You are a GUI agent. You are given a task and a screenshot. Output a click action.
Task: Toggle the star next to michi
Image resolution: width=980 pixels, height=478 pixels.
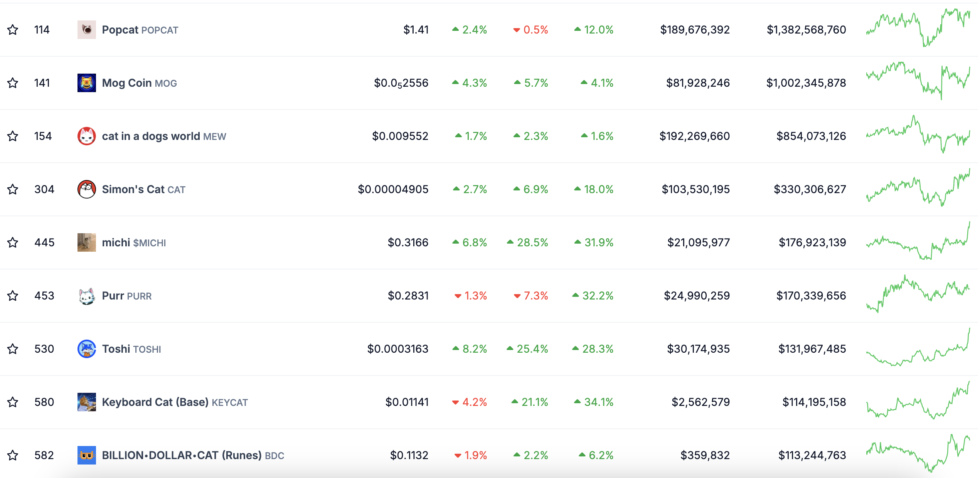pyautogui.click(x=13, y=242)
